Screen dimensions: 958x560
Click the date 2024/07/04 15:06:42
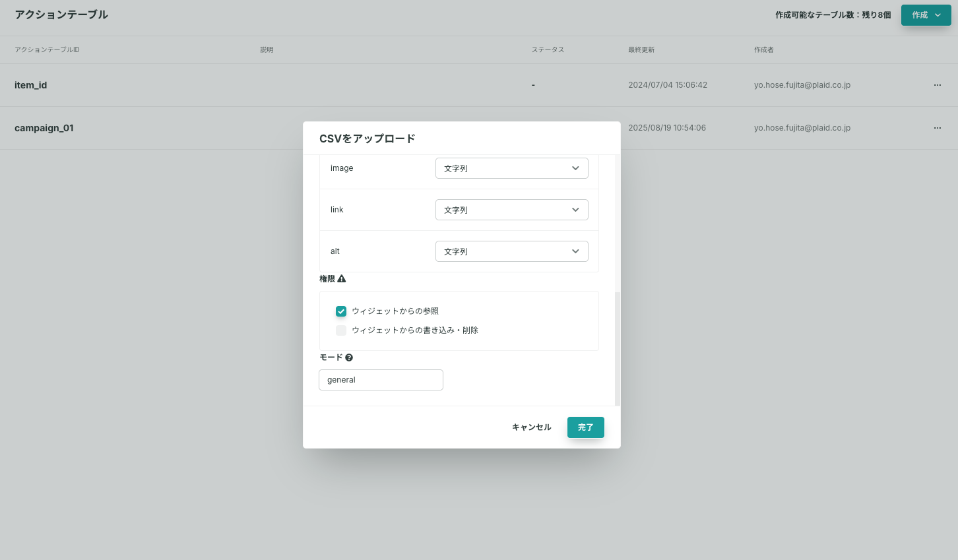tap(668, 85)
